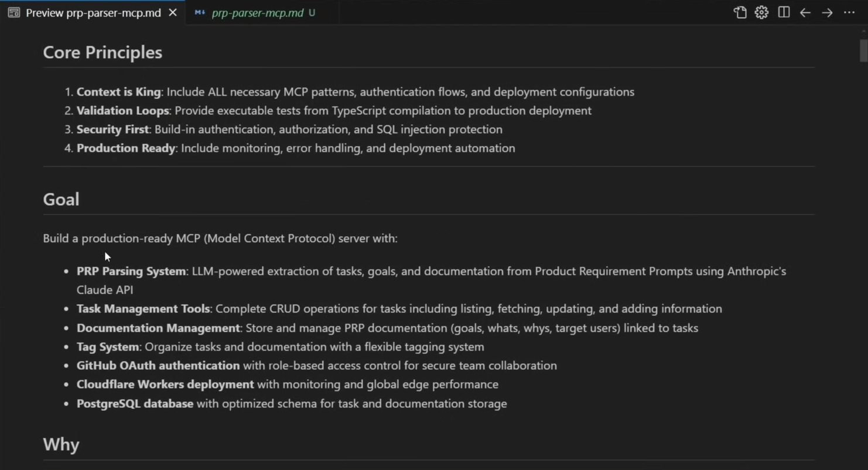868x470 pixels.
Task: Click the preview icon on the Preview tab
Action: (14, 12)
